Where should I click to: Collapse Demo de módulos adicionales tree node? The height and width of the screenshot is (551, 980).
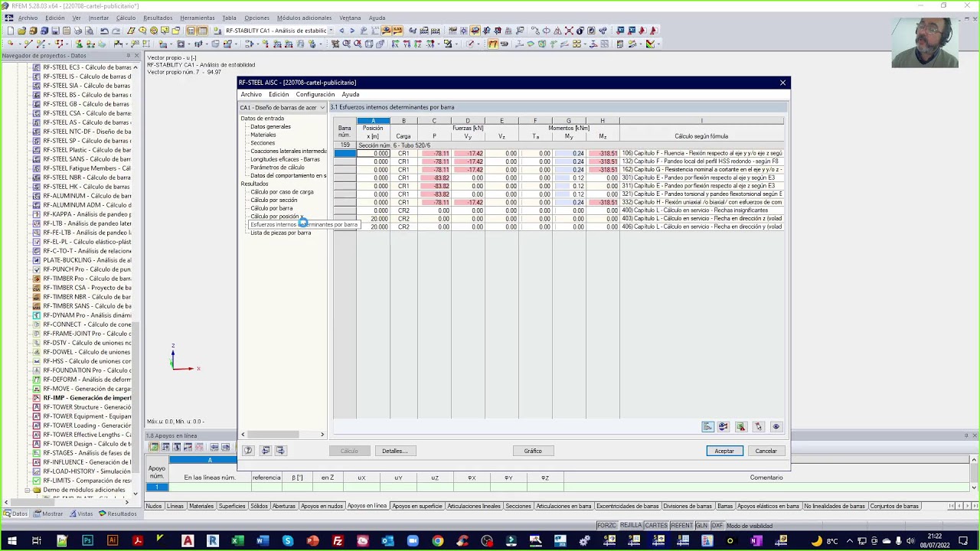(x=27, y=490)
